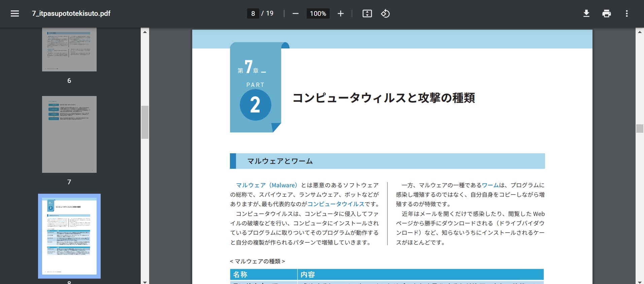
Task: Click the fit to page icon
Action: (367, 13)
